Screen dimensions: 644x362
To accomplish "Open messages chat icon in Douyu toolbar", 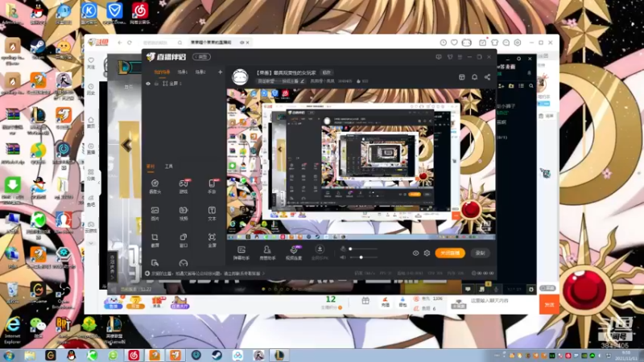I will pyautogui.click(x=506, y=43).
